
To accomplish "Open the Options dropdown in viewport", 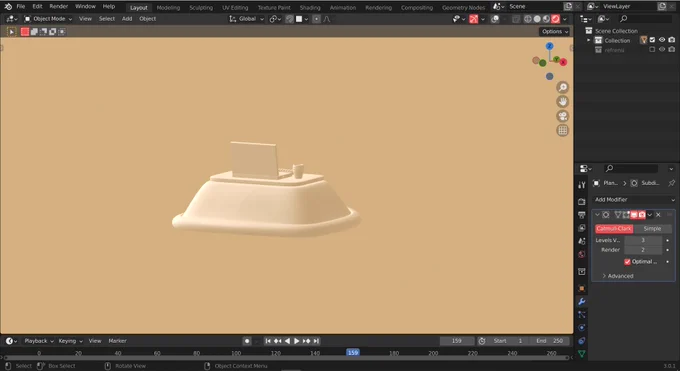I will (555, 32).
